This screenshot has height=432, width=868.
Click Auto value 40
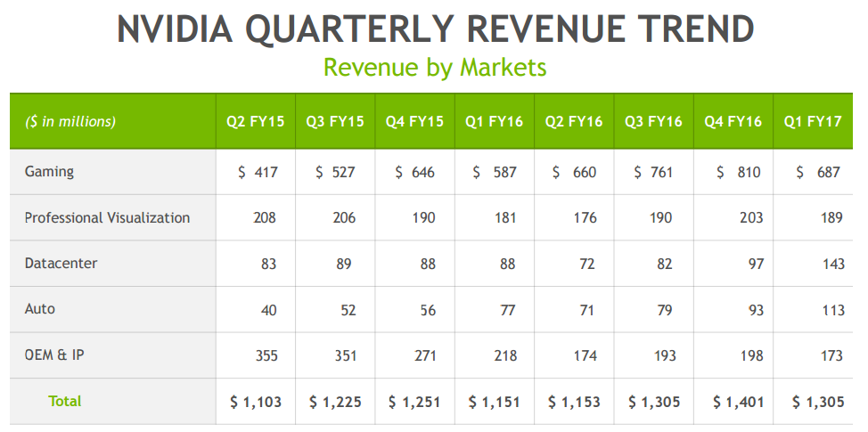(x=268, y=310)
